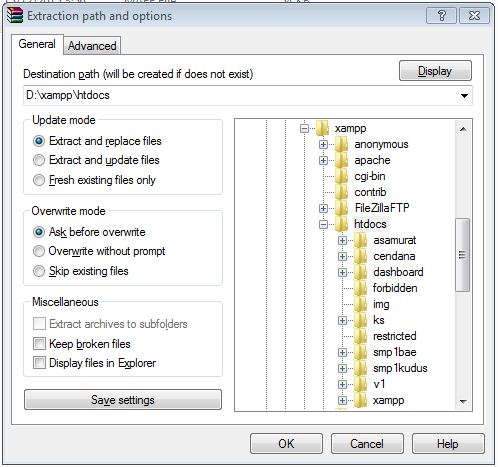Expand the asamurat folder node

coord(342,240)
